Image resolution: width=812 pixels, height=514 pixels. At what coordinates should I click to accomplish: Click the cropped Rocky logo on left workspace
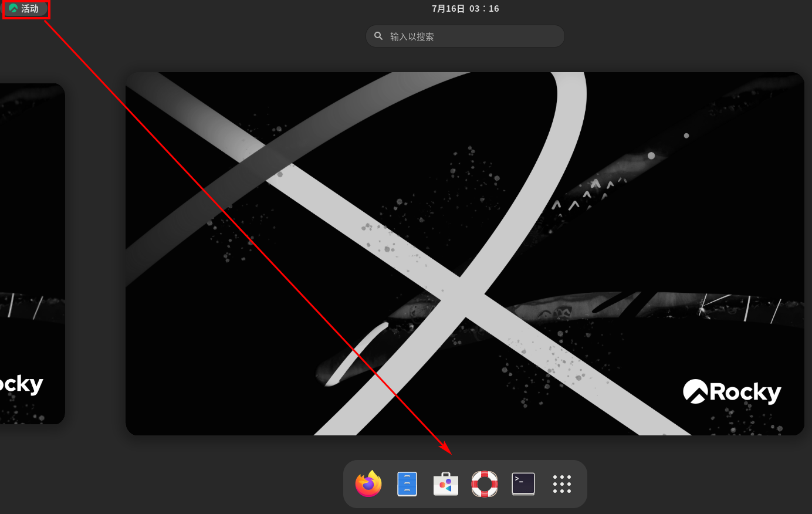pos(21,384)
